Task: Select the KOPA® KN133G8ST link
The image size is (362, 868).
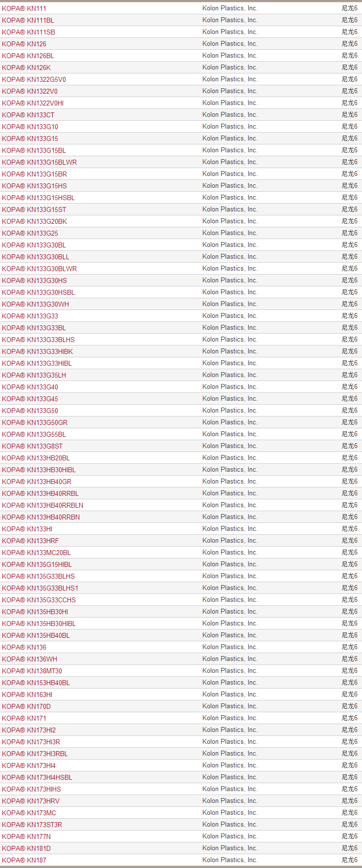Action: [33, 446]
